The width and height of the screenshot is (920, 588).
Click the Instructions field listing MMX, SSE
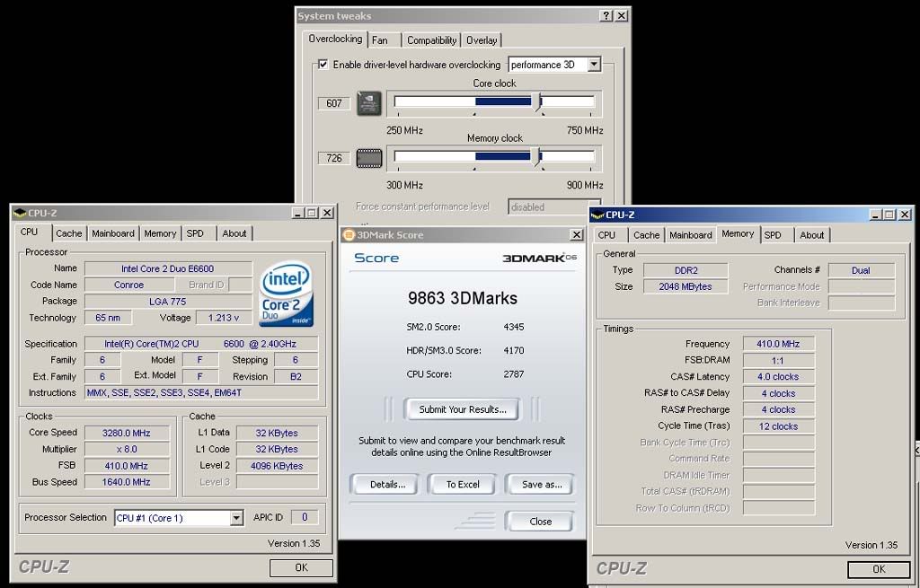pos(202,393)
